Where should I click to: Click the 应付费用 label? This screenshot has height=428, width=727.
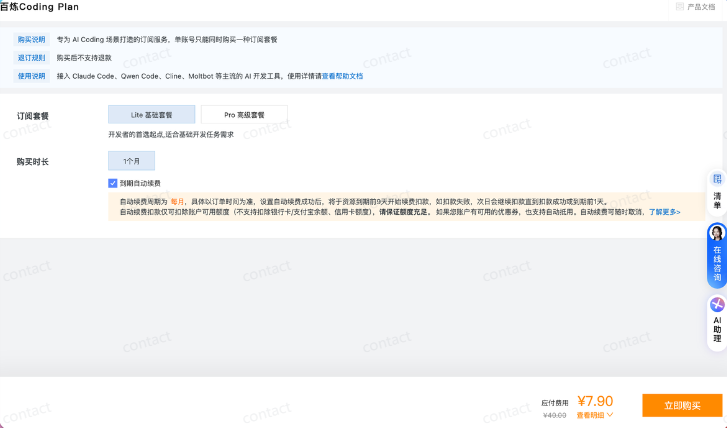point(555,403)
